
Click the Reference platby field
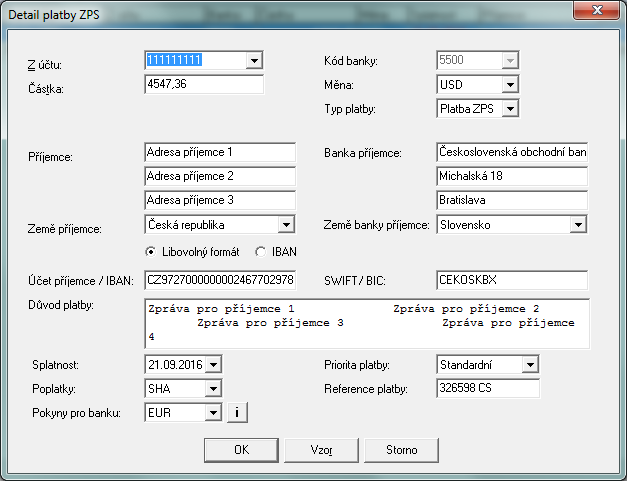tap(488, 388)
